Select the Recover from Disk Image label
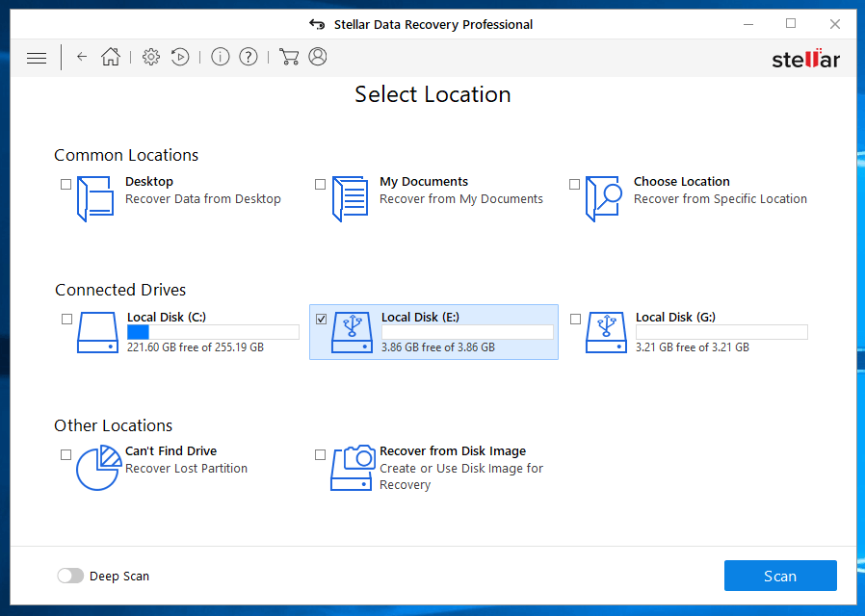865x616 pixels. point(453,450)
